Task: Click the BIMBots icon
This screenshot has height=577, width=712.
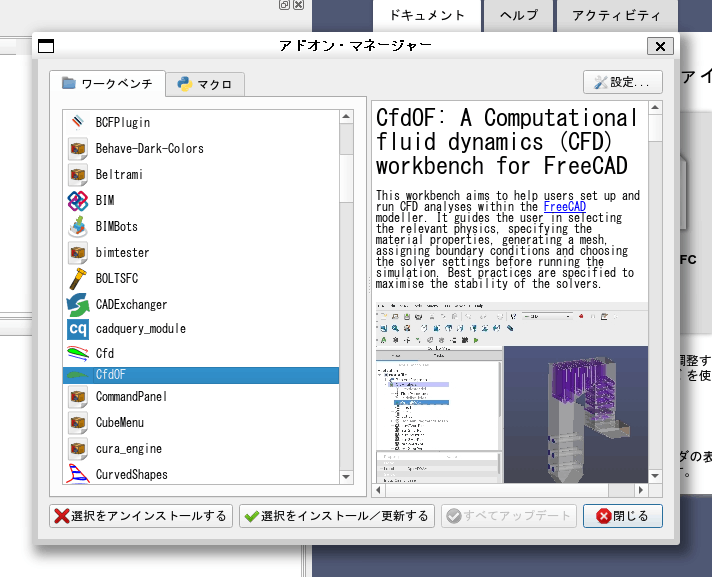Action: click(78, 227)
